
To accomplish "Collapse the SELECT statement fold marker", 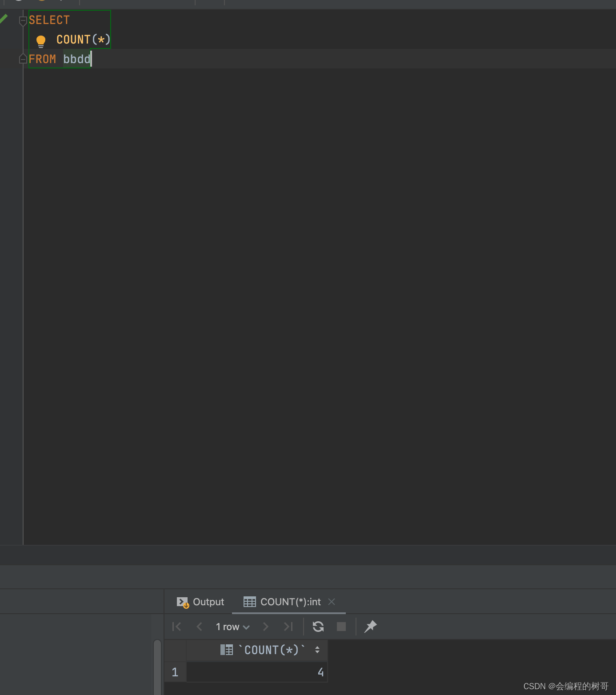I will (x=23, y=20).
